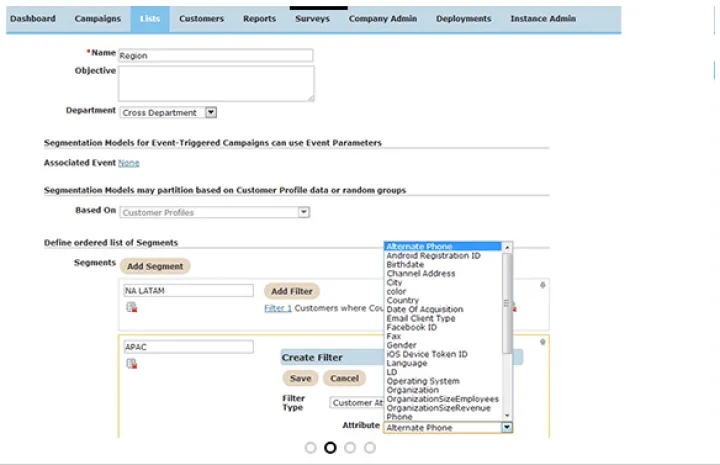Click the delete icon under APAC segment
Screen dimensions: 720x465
click(131, 364)
